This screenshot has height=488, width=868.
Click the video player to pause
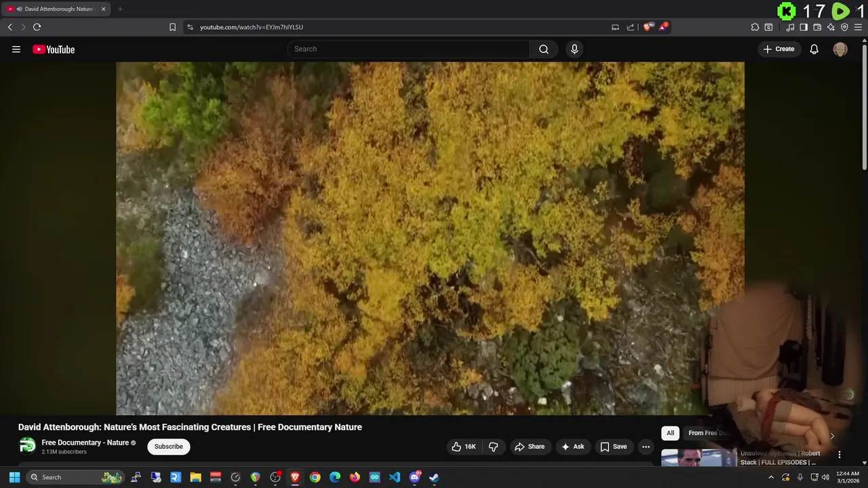430,238
